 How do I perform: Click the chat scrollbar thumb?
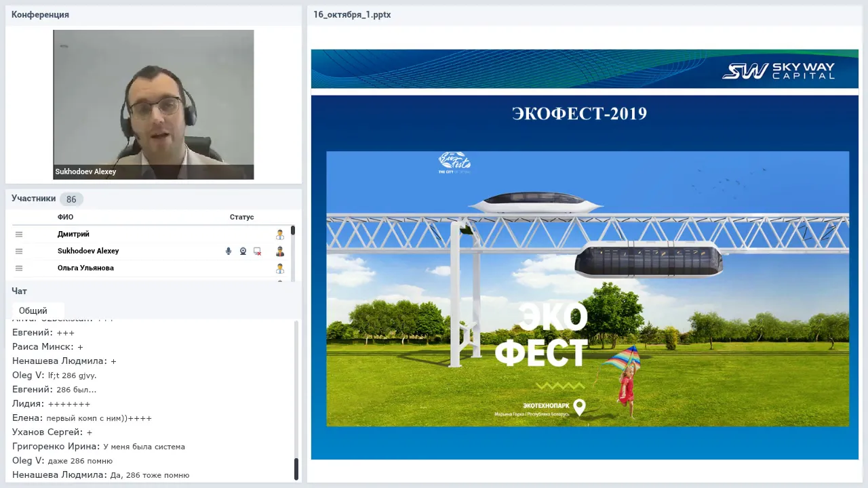point(296,469)
